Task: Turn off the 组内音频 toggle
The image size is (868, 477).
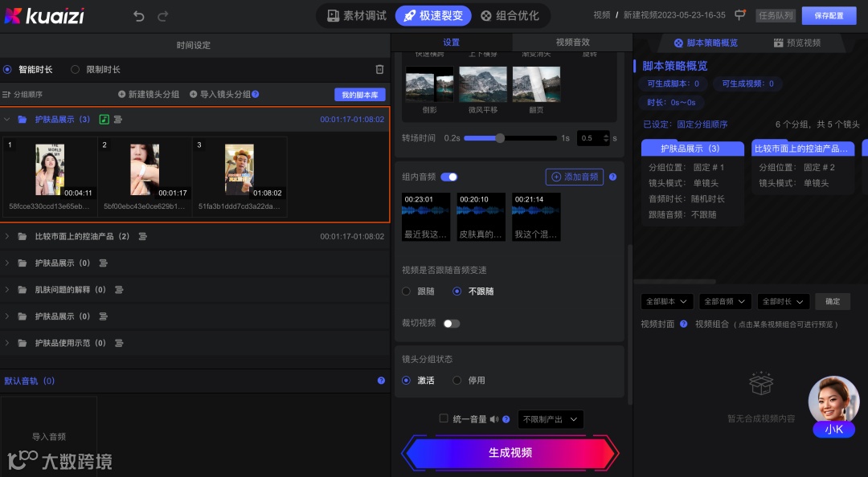Action: click(448, 177)
